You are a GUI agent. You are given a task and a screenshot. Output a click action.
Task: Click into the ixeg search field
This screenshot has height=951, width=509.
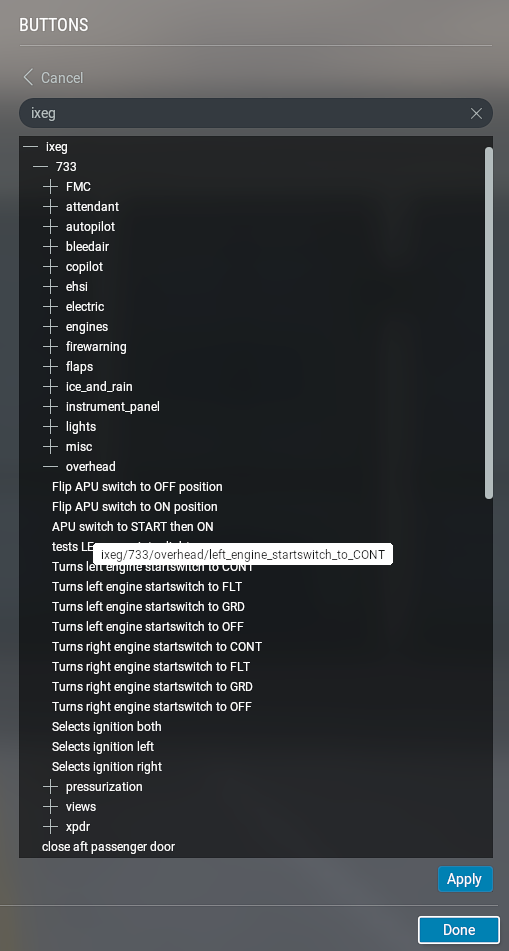(243, 113)
